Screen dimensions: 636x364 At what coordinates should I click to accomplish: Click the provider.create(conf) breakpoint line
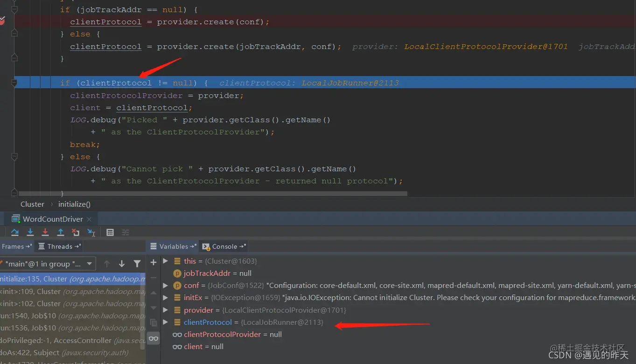point(325,21)
